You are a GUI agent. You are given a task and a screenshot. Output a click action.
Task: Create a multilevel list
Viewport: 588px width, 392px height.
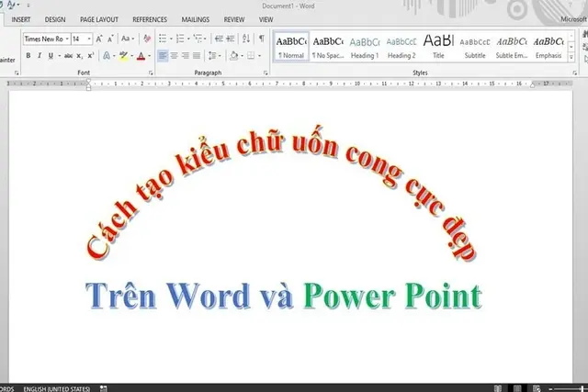(x=198, y=39)
